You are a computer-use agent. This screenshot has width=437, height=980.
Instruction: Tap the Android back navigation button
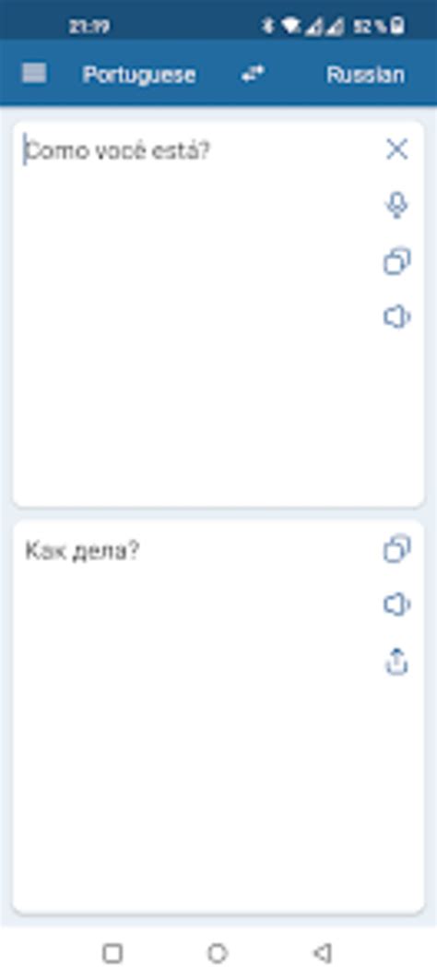pos(322,953)
